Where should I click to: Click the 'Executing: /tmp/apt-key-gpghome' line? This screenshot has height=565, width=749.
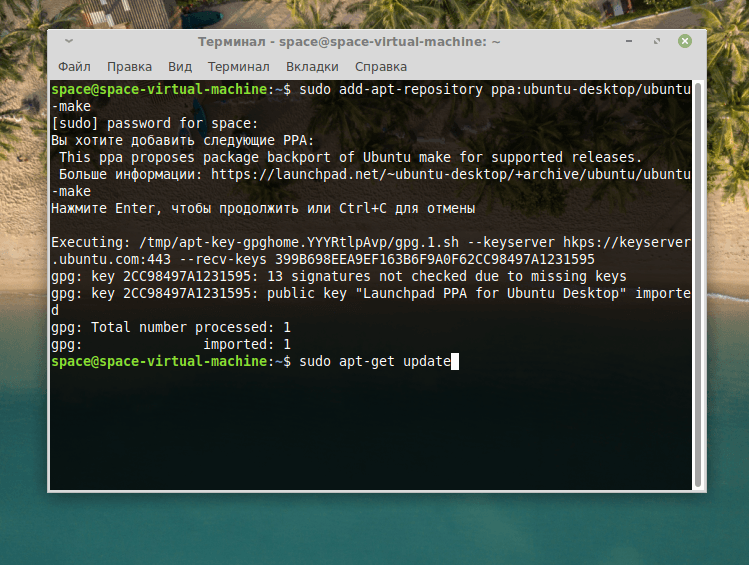(x=371, y=243)
